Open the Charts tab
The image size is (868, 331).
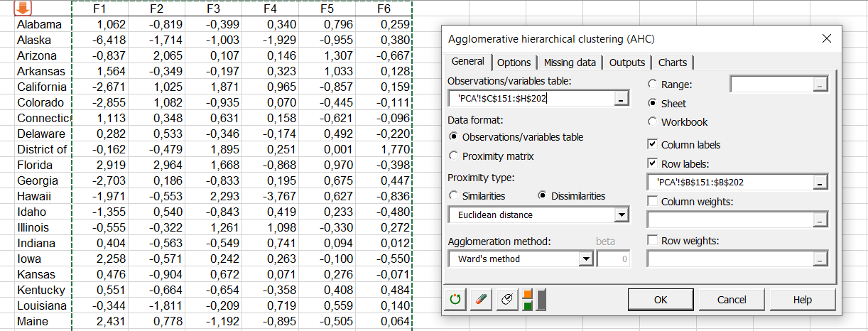point(672,63)
